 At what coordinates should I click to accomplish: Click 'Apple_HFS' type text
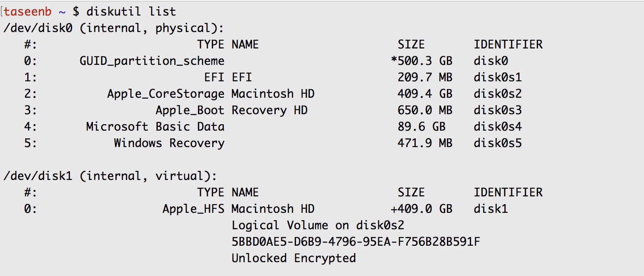(x=193, y=209)
